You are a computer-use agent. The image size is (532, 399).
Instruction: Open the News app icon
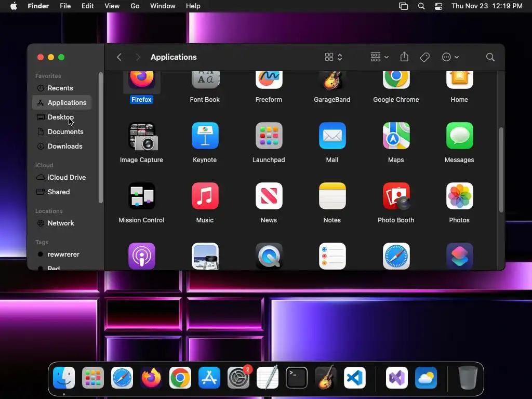[269, 196]
